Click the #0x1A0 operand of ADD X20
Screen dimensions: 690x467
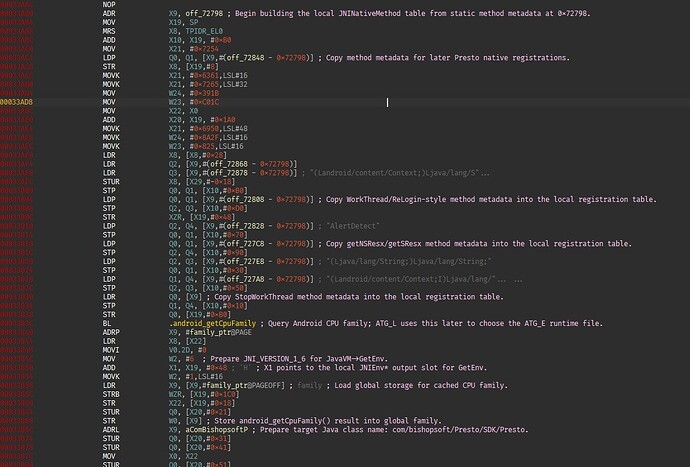click(x=223, y=120)
